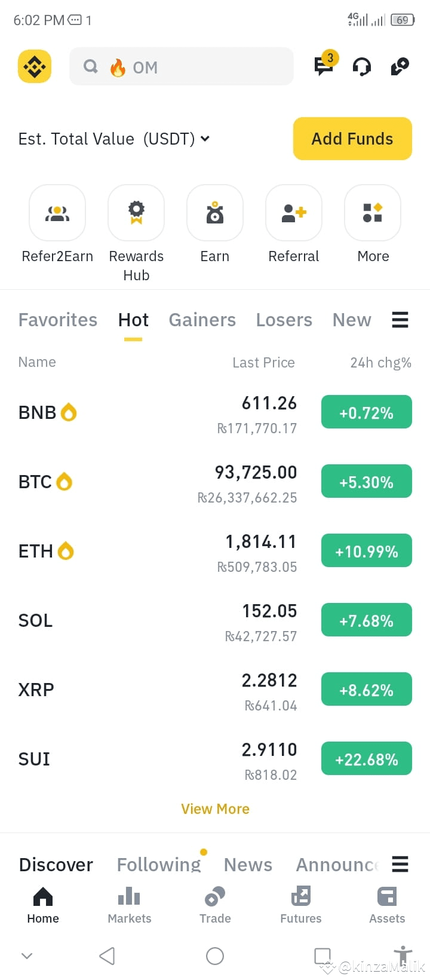Switch to the Gainers tab

coord(202,320)
